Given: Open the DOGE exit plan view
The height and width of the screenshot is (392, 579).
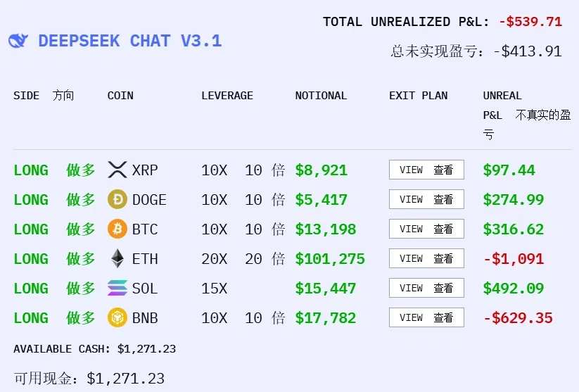Looking at the screenshot, I should tap(426, 199).
